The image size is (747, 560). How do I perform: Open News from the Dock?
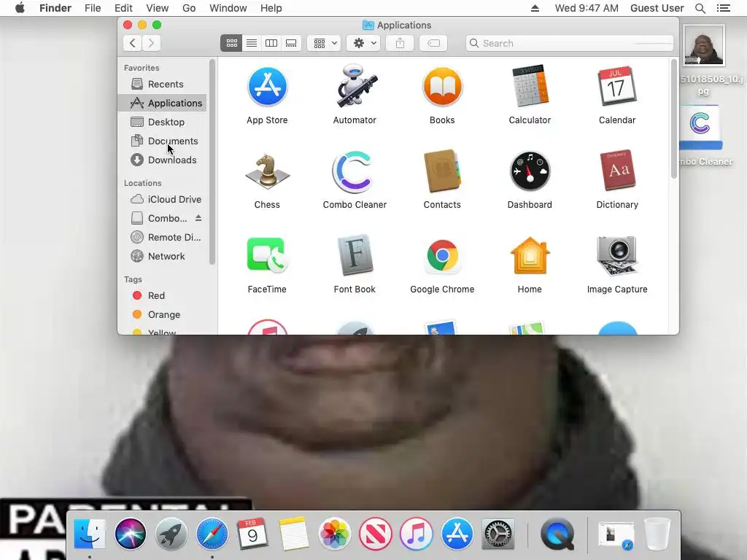pyautogui.click(x=376, y=534)
